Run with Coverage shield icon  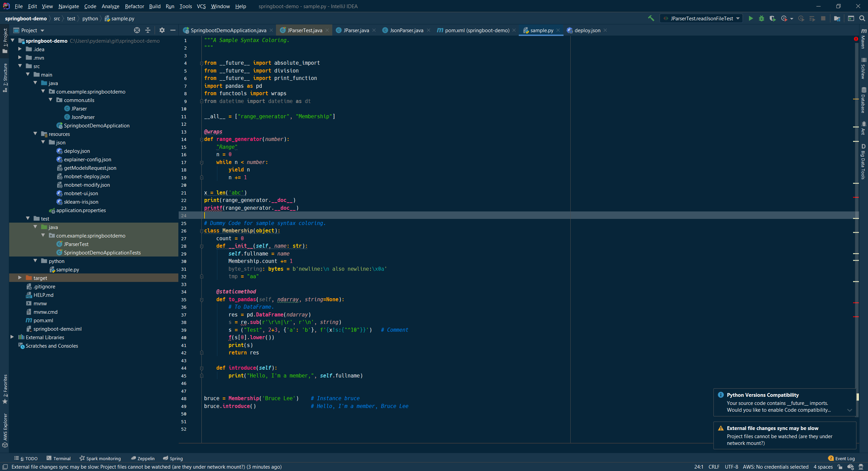772,19
